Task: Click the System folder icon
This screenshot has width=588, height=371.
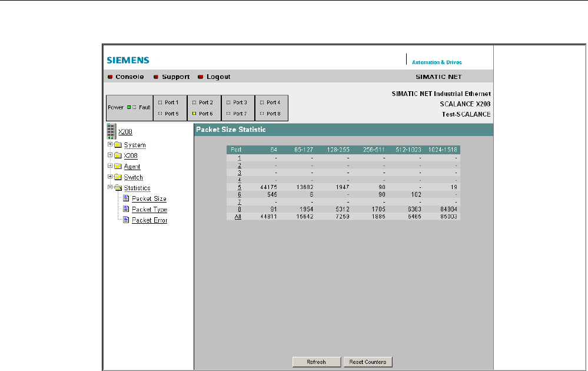Action: pos(118,145)
